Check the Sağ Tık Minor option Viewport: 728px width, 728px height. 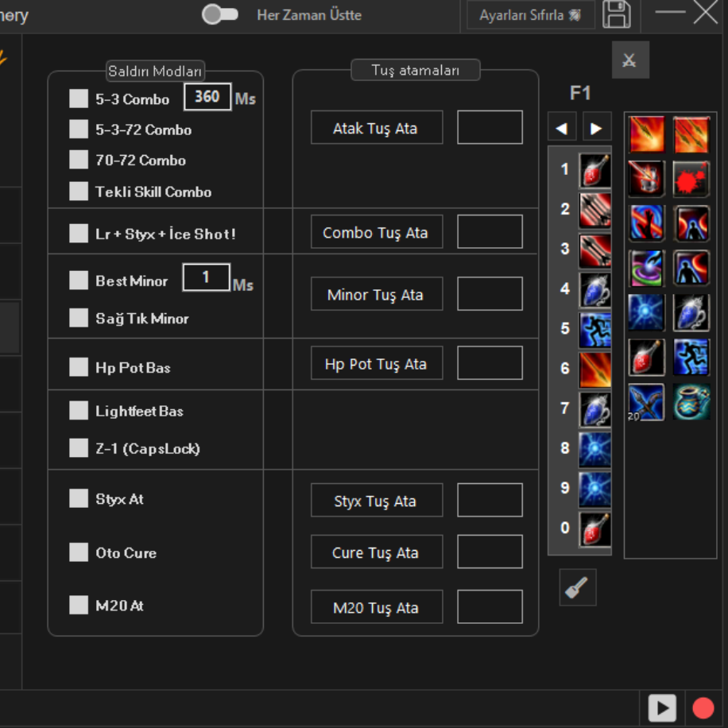79,318
